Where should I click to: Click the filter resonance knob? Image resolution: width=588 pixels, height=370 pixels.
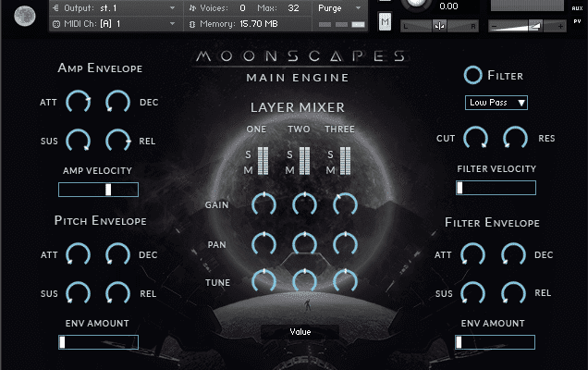[515, 138]
